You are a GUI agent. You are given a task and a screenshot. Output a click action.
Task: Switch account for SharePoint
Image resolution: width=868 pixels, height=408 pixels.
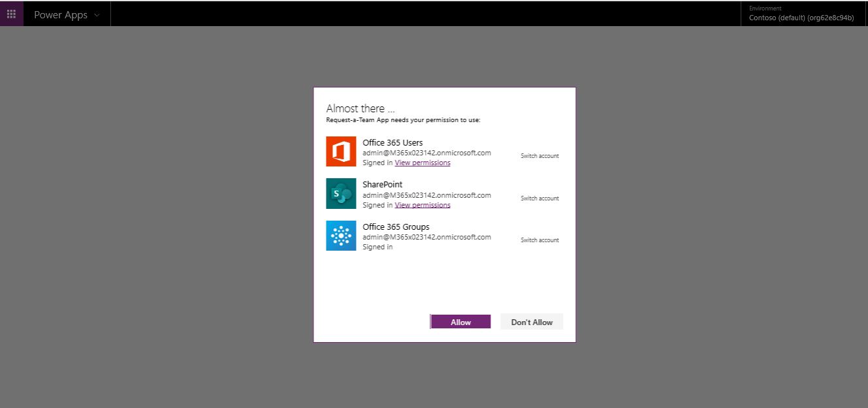[539, 198]
